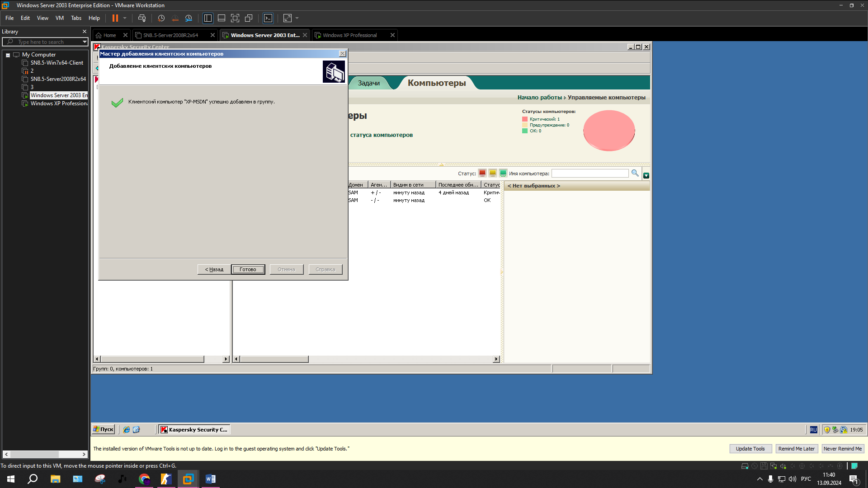Click the RU language indicator in guest tray
The height and width of the screenshot is (488, 868).
tap(813, 430)
